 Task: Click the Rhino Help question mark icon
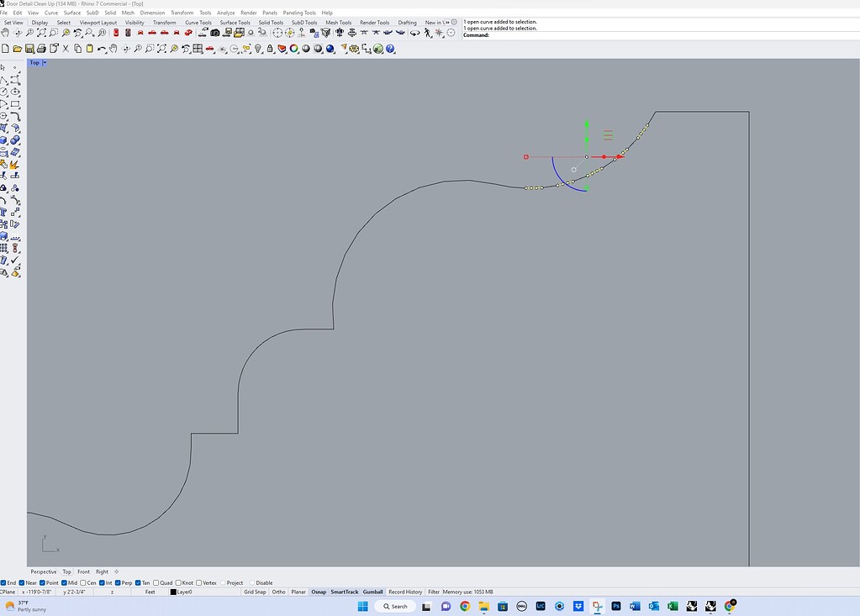point(390,49)
